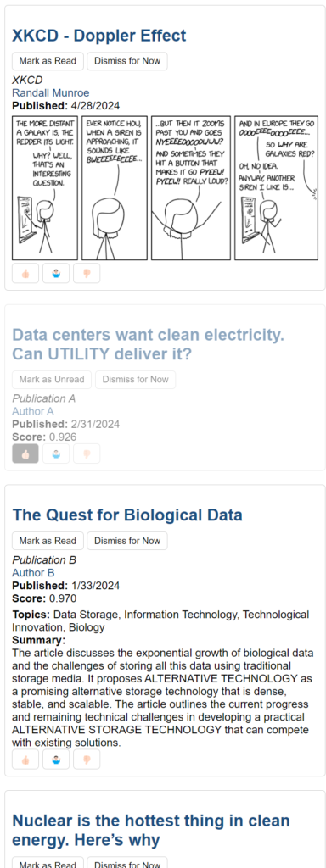This screenshot has width=326, height=868.
Task: Click the shrug icon under XKCD comic
Action: [56, 274]
